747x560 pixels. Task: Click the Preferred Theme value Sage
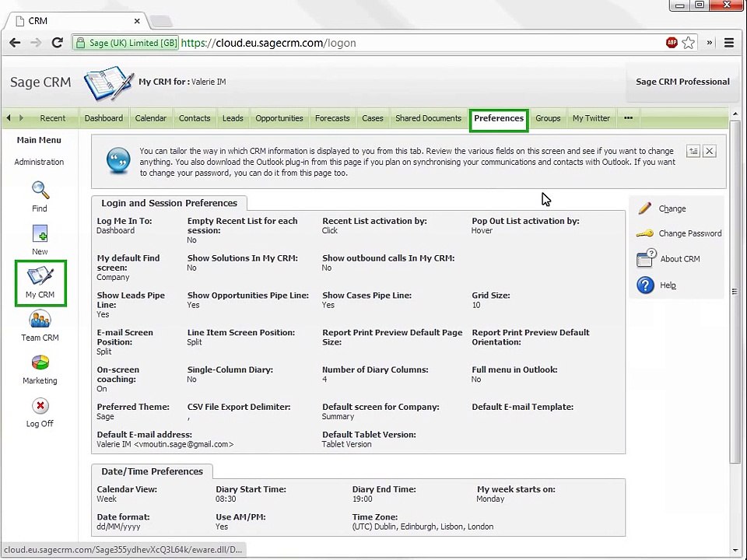pyautogui.click(x=105, y=417)
